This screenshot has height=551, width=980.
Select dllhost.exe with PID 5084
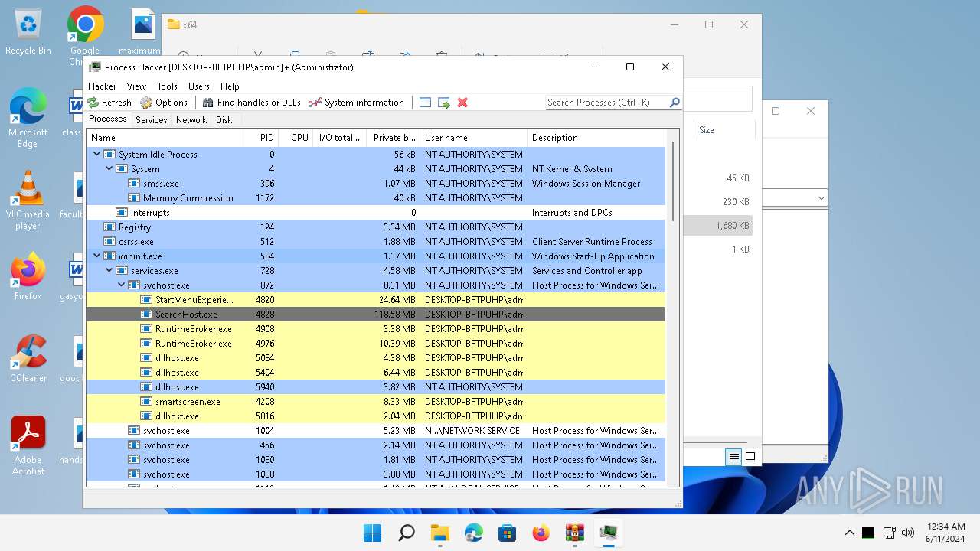point(376,357)
